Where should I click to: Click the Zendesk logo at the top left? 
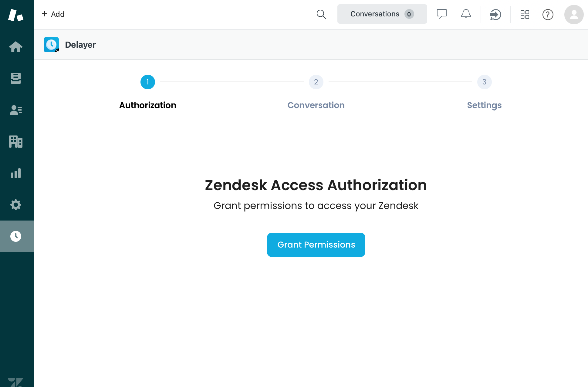[x=16, y=14]
